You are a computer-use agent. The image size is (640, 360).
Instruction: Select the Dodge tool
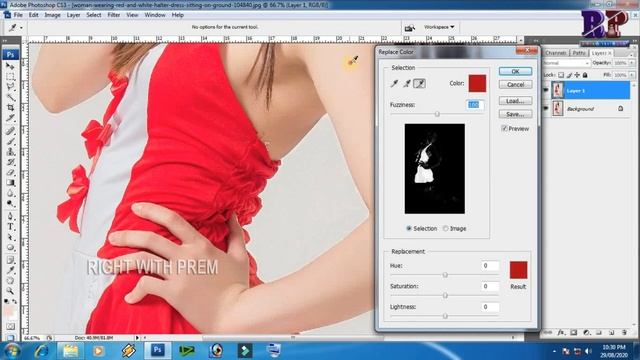(11, 204)
